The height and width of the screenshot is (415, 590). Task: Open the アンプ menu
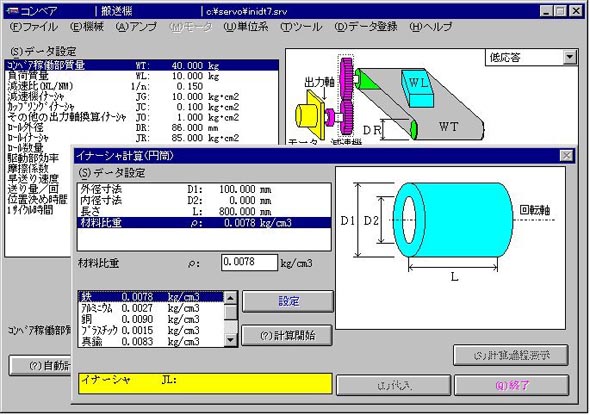click(x=137, y=27)
